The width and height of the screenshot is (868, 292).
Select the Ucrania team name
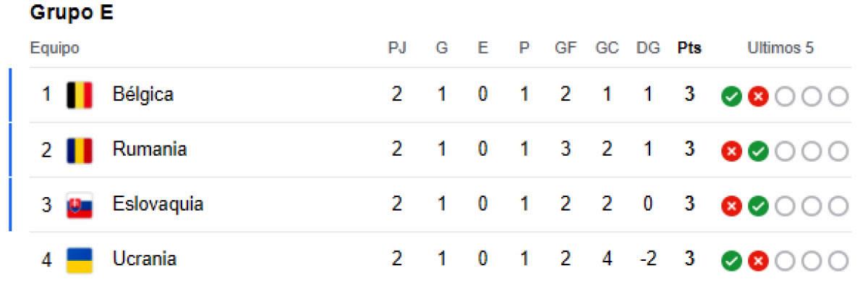(145, 259)
